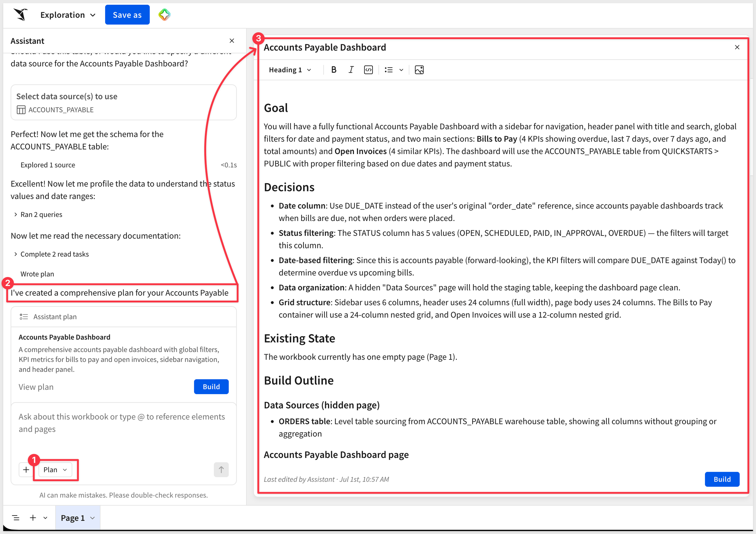Close the Accounts Payable Dashboard plan panel
The width and height of the screenshot is (756, 534).
tap(737, 47)
